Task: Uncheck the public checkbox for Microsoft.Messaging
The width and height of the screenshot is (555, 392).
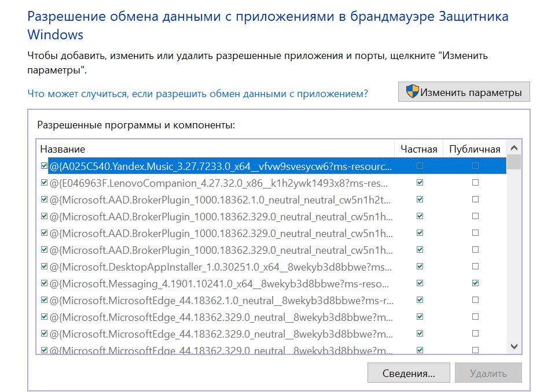Action: pos(475,283)
